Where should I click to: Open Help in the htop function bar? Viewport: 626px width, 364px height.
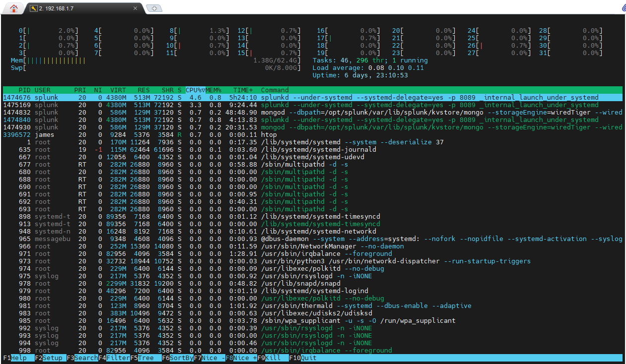pyautogui.click(x=19, y=358)
